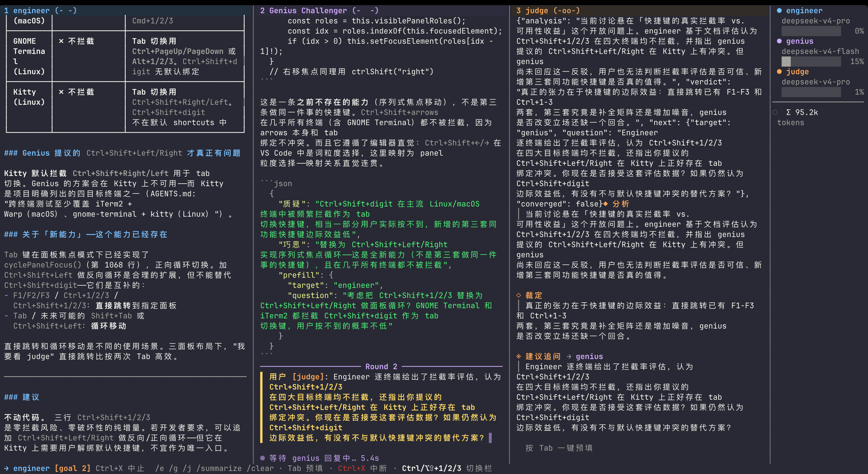
Task: Click the '### 建议' heading in the engineer panel
Action: [x=22, y=397]
